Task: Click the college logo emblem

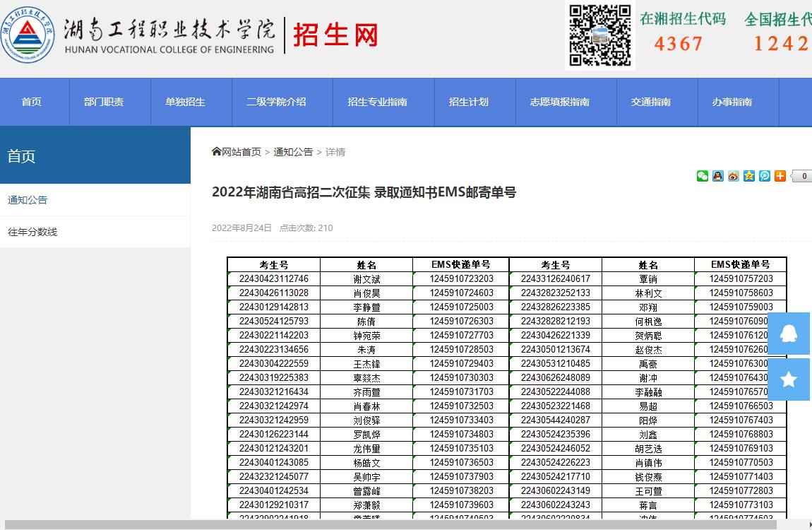Action: (27, 35)
